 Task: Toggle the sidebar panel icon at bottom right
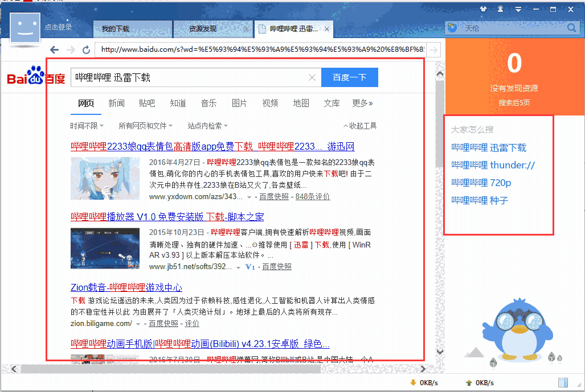click(563, 382)
